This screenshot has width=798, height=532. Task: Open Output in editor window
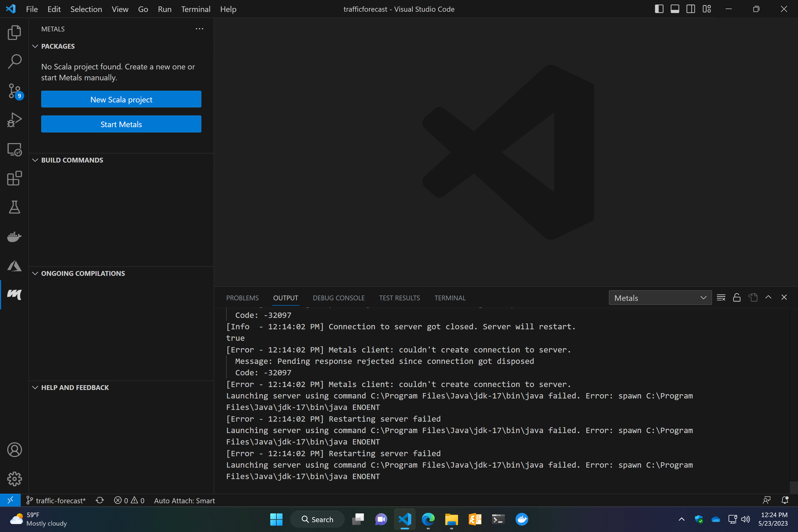pyautogui.click(x=753, y=297)
